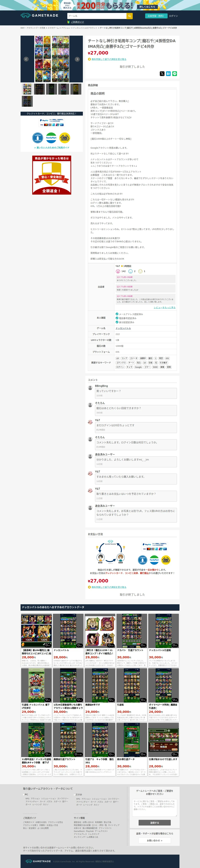Click アクション breadcrumb link
Screen dimensions: 200x868
coord(66,28)
